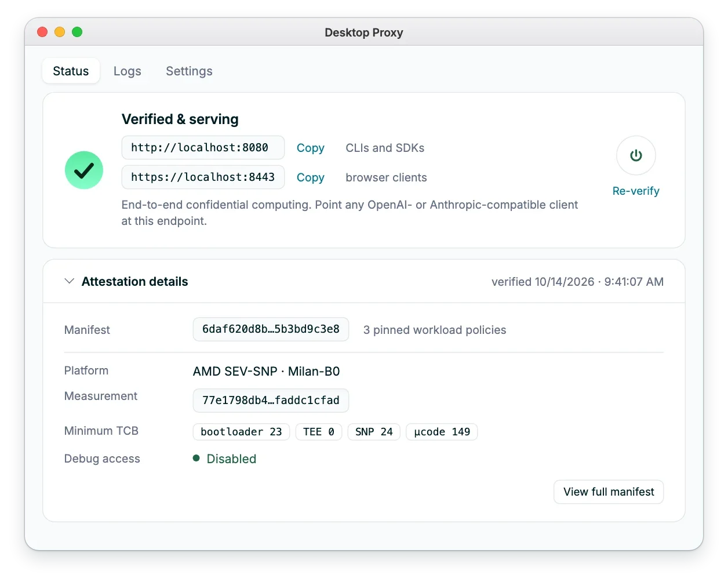728x582 pixels.
Task: Maximize window with the green button
Action: (77, 32)
